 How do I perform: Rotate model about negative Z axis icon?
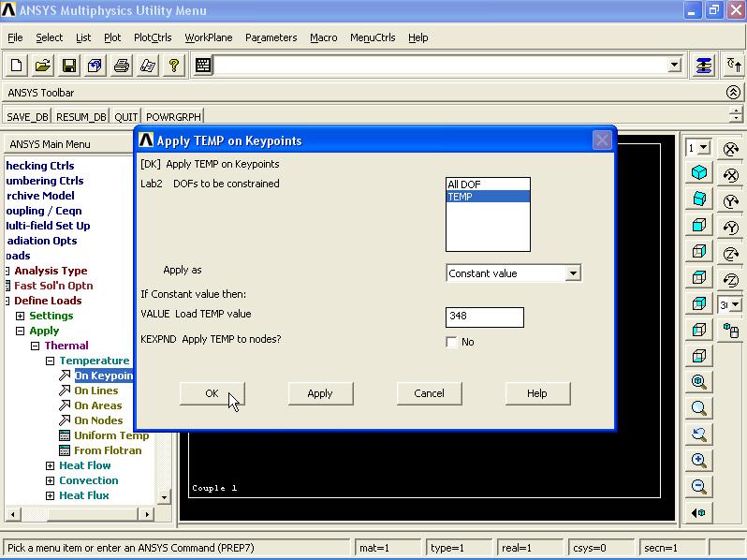[x=731, y=280]
